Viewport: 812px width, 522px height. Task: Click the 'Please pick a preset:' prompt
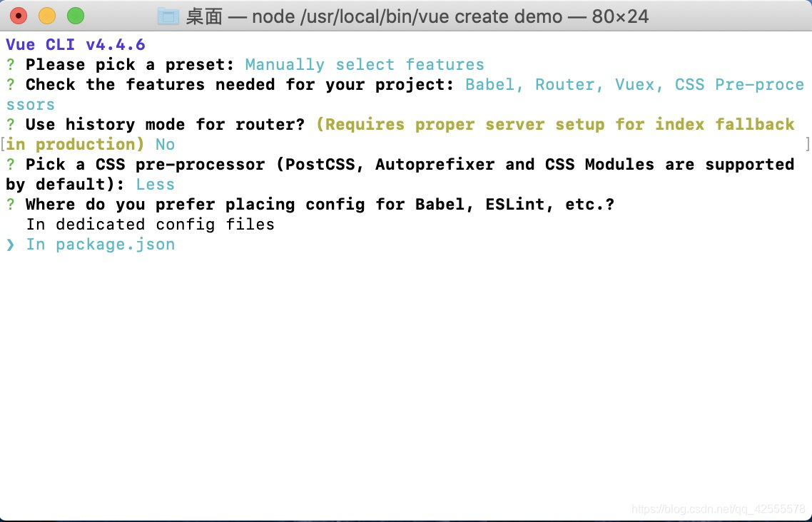(x=130, y=65)
